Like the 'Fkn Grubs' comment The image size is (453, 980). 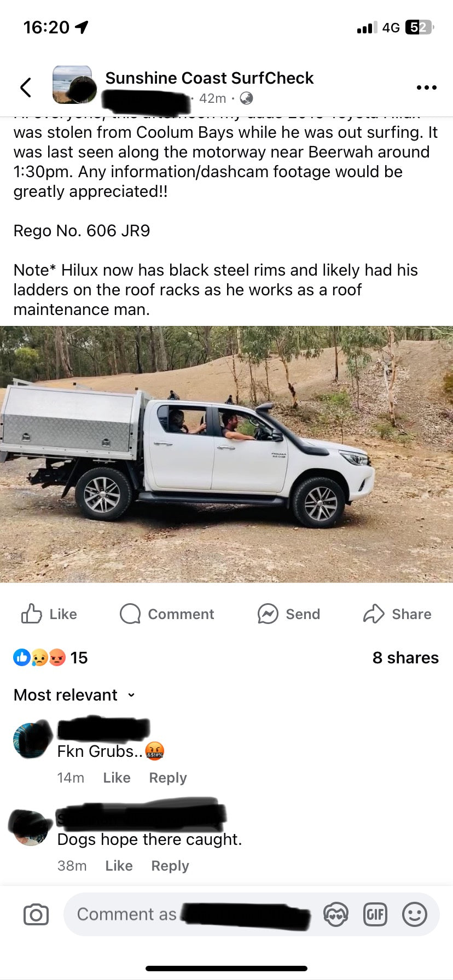coord(117,778)
